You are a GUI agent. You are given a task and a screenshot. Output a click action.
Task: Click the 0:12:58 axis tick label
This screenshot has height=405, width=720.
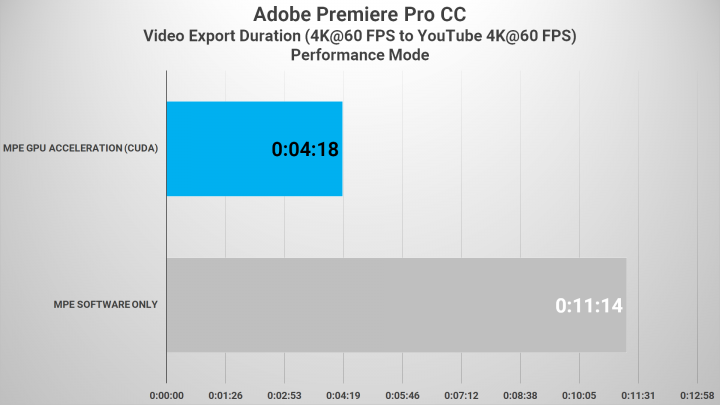point(697,394)
